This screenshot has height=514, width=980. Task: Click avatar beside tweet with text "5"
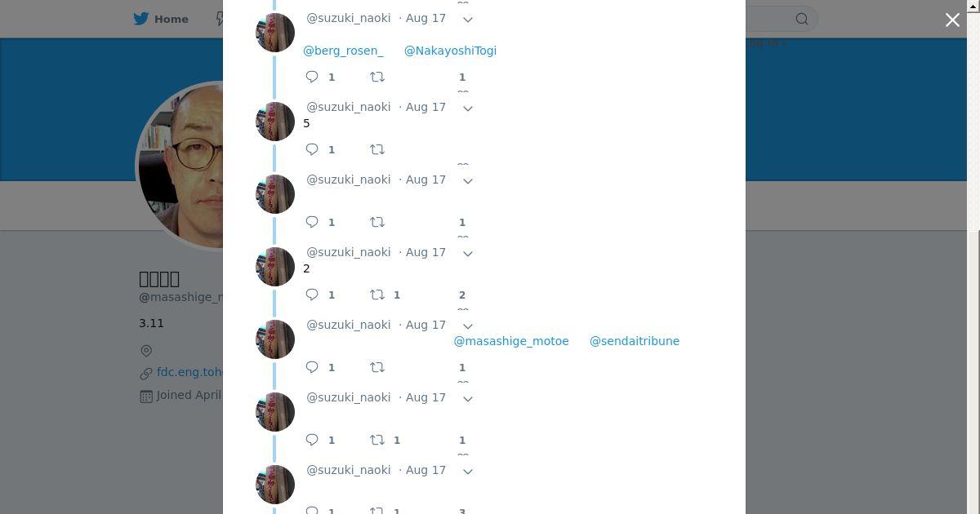pyautogui.click(x=275, y=122)
